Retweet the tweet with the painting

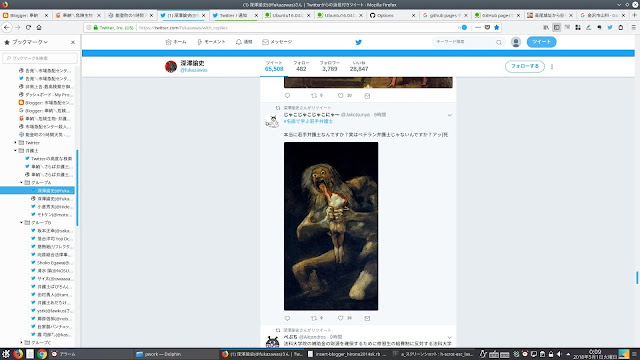point(314,318)
